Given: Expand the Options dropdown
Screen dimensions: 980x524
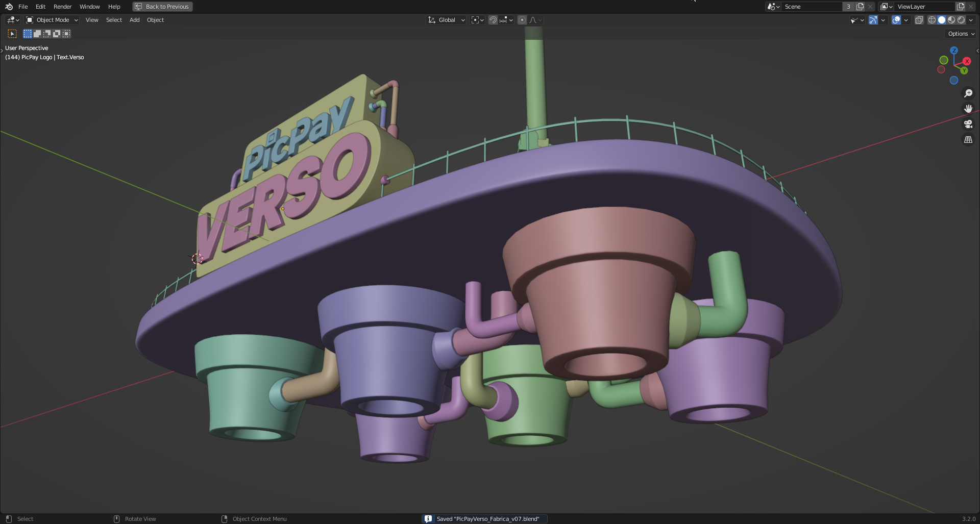Looking at the screenshot, I should [x=961, y=34].
